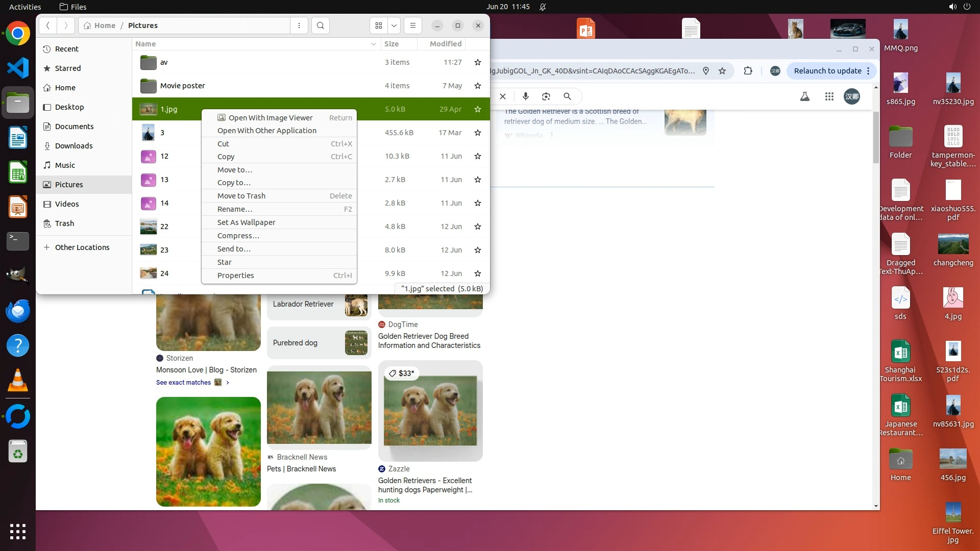Star the file named 22
The width and height of the screenshot is (980, 551).
coord(478,227)
